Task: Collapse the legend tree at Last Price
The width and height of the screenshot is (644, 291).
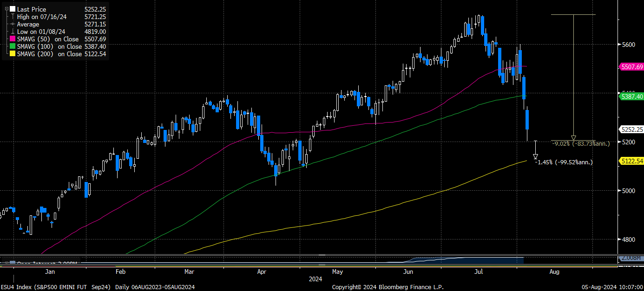Action: [x=7, y=9]
